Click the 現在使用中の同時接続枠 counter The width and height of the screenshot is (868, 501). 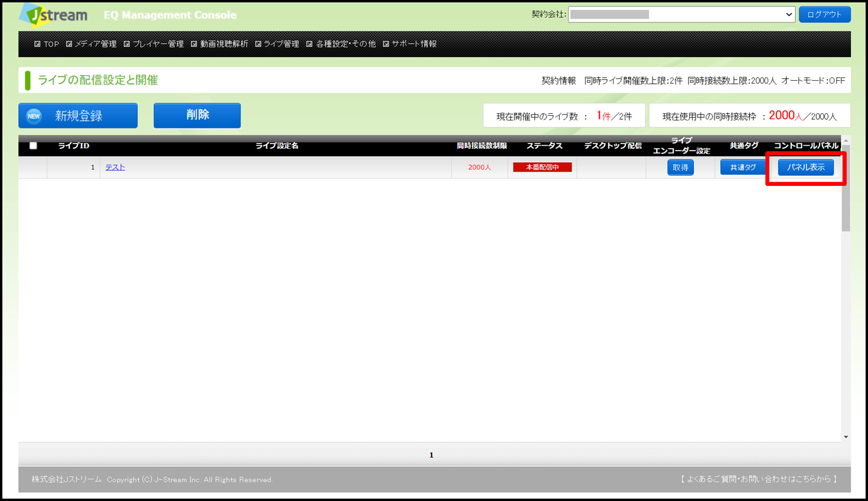pyautogui.click(x=750, y=116)
